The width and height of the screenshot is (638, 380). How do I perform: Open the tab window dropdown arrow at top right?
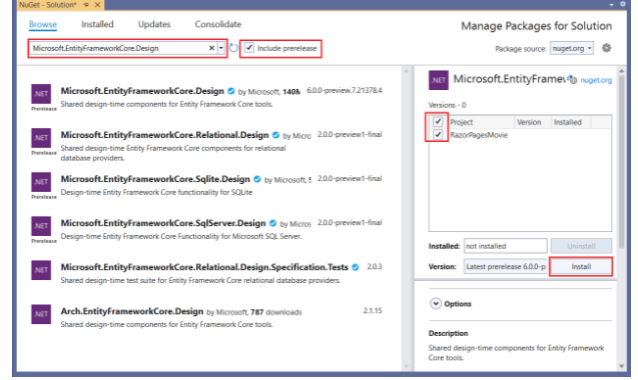pyautogui.click(x=612, y=4)
